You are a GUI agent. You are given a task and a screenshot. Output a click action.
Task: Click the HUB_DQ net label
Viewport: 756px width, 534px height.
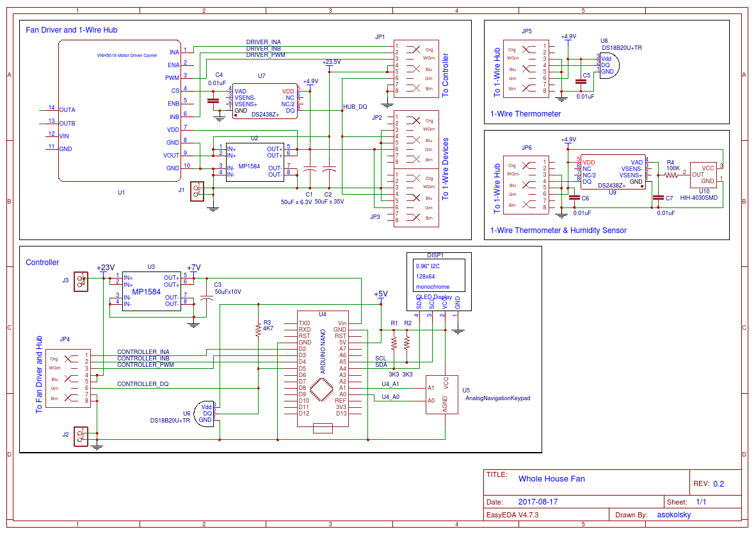(x=355, y=106)
